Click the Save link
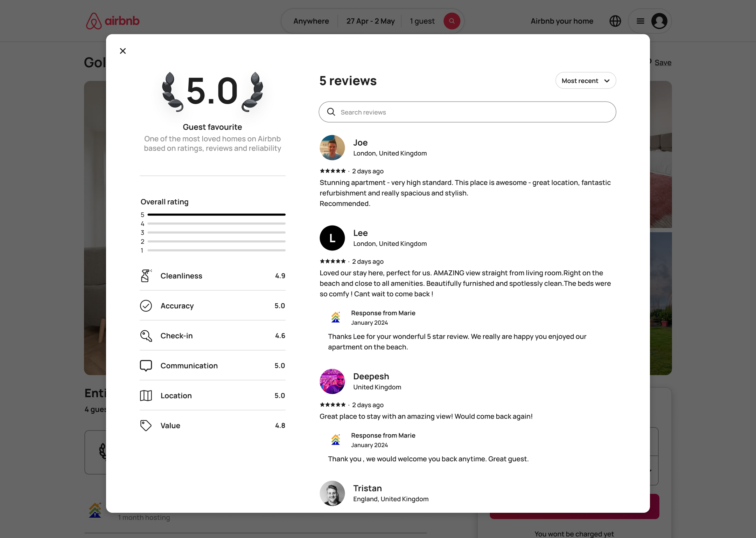 [x=663, y=62]
